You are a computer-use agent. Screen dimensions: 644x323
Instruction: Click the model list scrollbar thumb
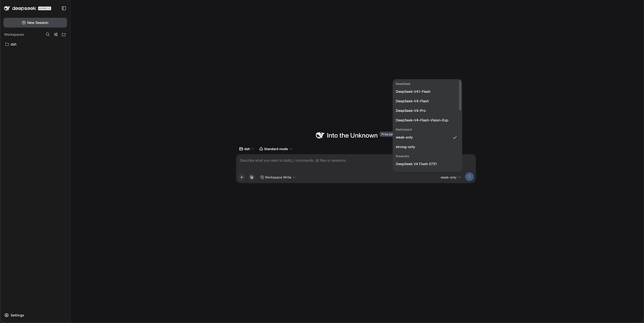pyautogui.click(x=460, y=96)
